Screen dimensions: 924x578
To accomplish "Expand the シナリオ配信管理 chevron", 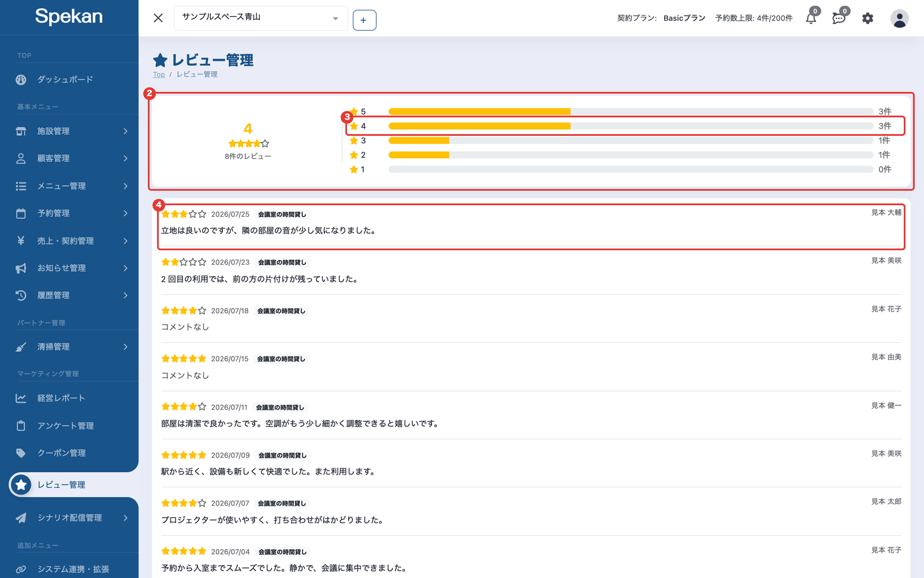I will pos(125,518).
